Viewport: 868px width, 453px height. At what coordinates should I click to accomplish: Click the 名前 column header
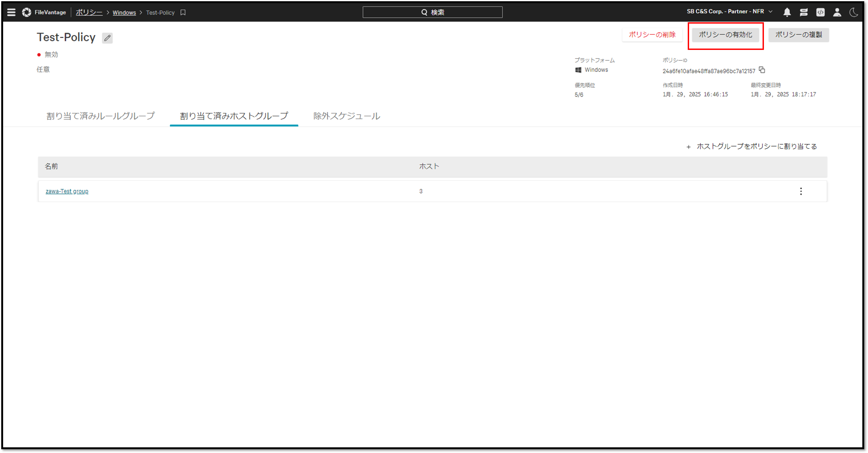click(x=52, y=166)
